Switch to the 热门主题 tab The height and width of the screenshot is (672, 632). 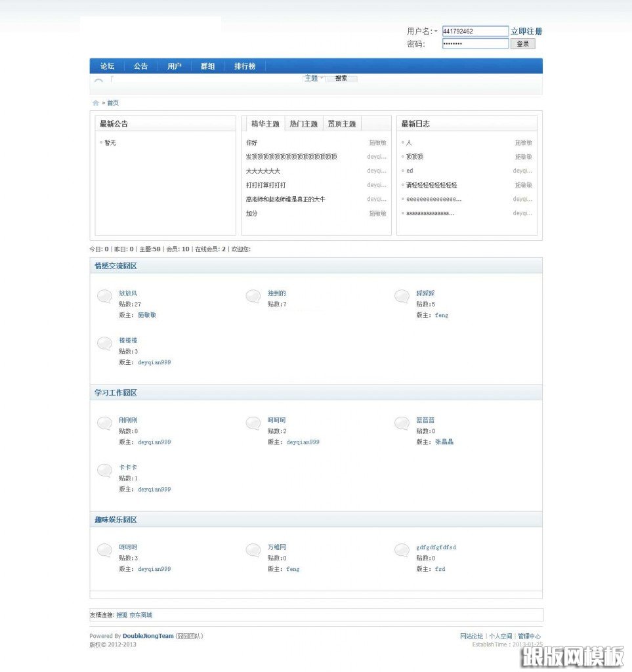click(x=303, y=124)
